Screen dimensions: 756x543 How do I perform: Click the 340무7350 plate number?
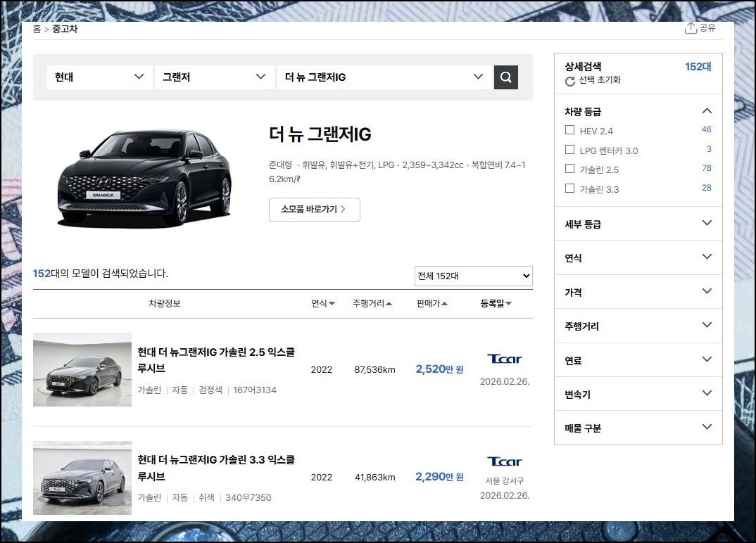pos(248,497)
